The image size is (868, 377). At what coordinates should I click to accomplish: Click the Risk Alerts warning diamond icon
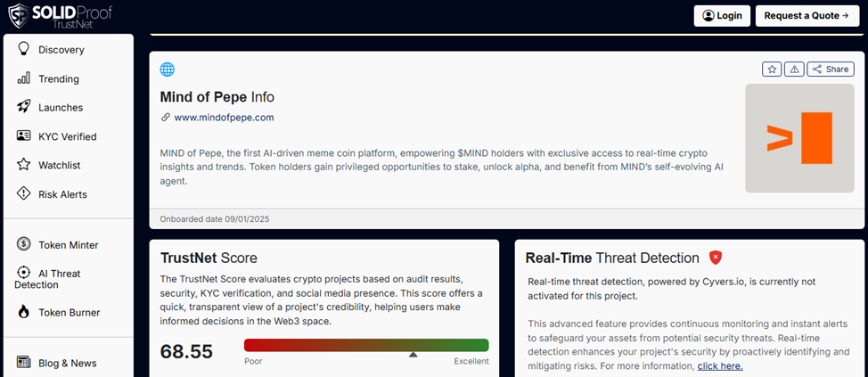[x=23, y=193]
